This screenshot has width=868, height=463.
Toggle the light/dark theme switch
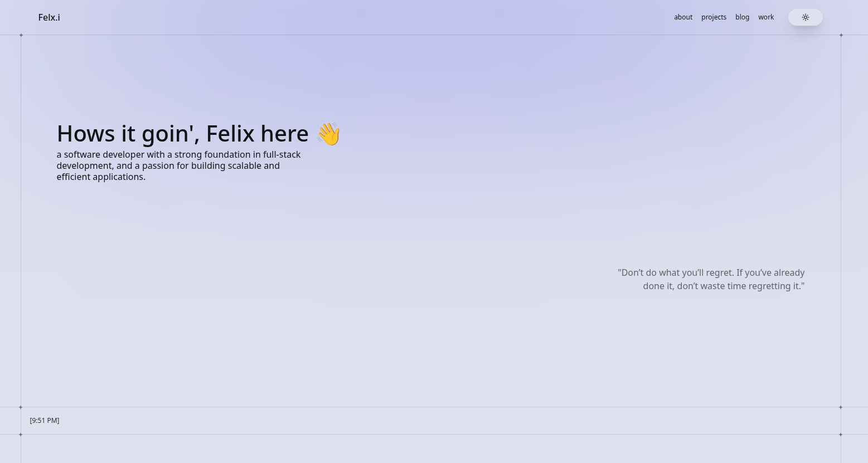click(805, 17)
